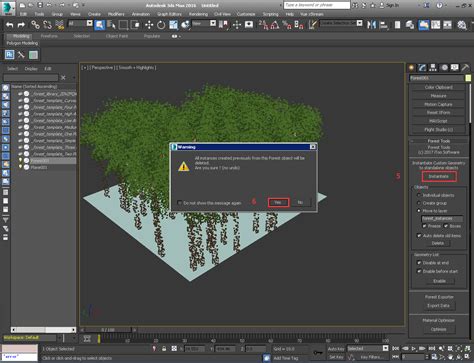Click the search keyword or phrase field
Viewport: 474px width, 363px height.
coord(317,5)
